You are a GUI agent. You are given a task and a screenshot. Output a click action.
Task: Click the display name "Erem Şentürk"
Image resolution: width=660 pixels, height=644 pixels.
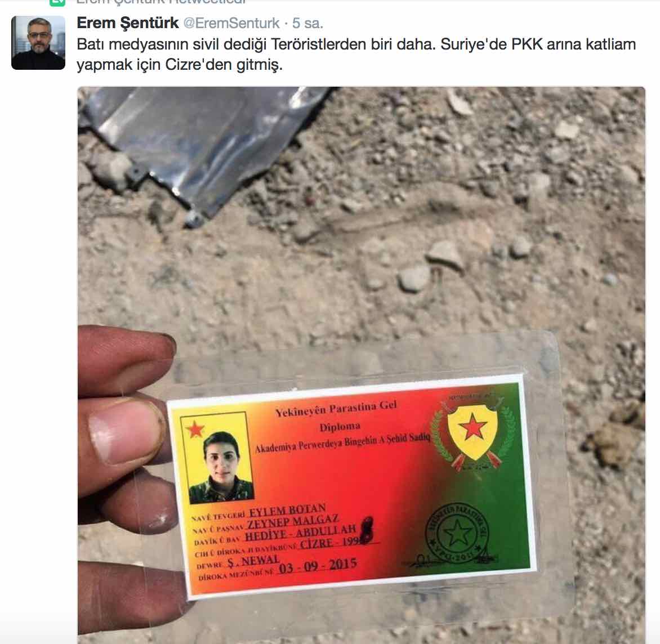click(127, 23)
